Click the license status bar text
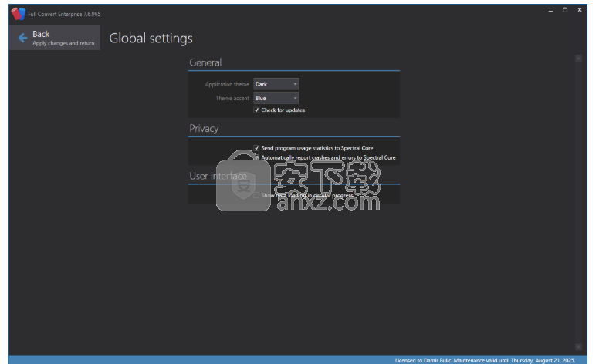Screen dimensions: 599x364 [486, 360]
